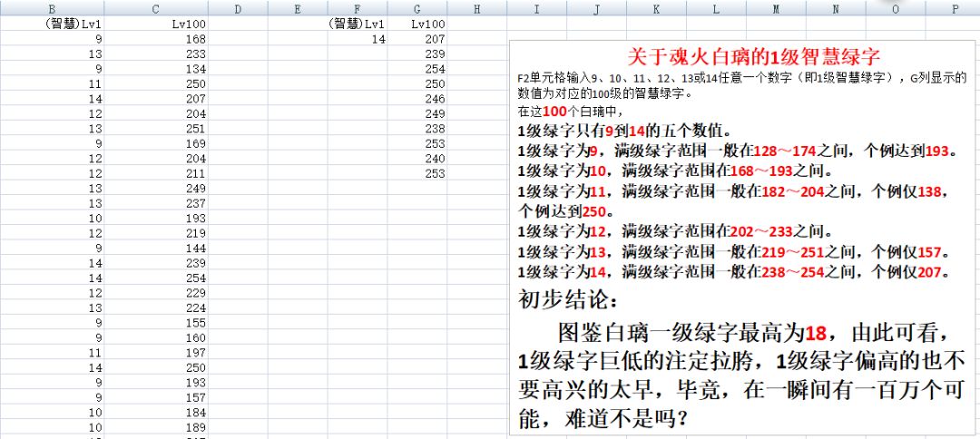Select cell 249 in column G
This screenshot has height=439, width=980.
(x=416, y=113)
